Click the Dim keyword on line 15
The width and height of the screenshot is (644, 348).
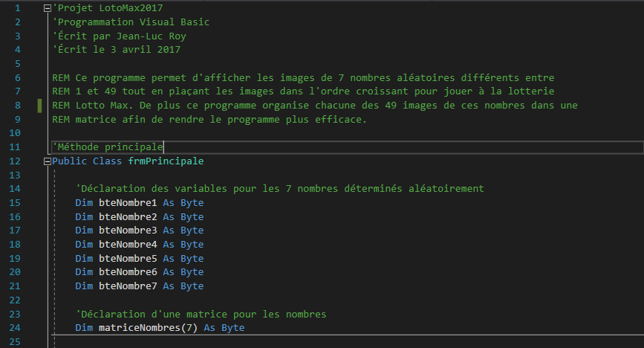tap(84, 203)
